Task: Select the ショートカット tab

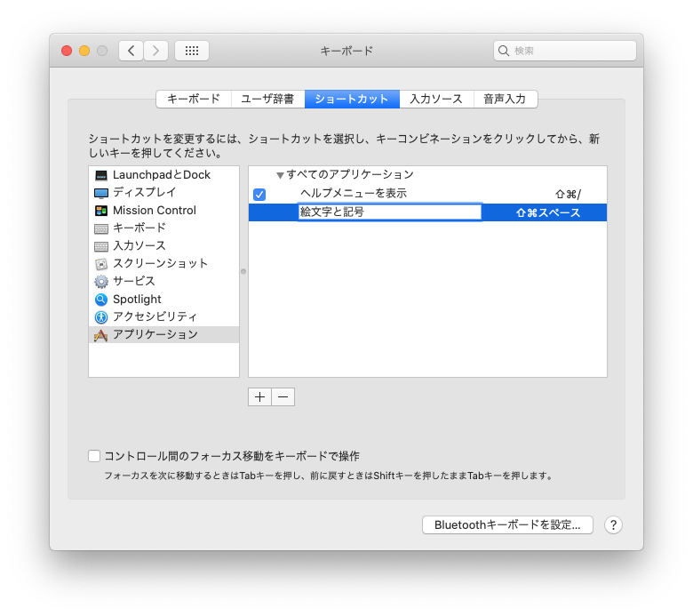Action: [352, 99]
